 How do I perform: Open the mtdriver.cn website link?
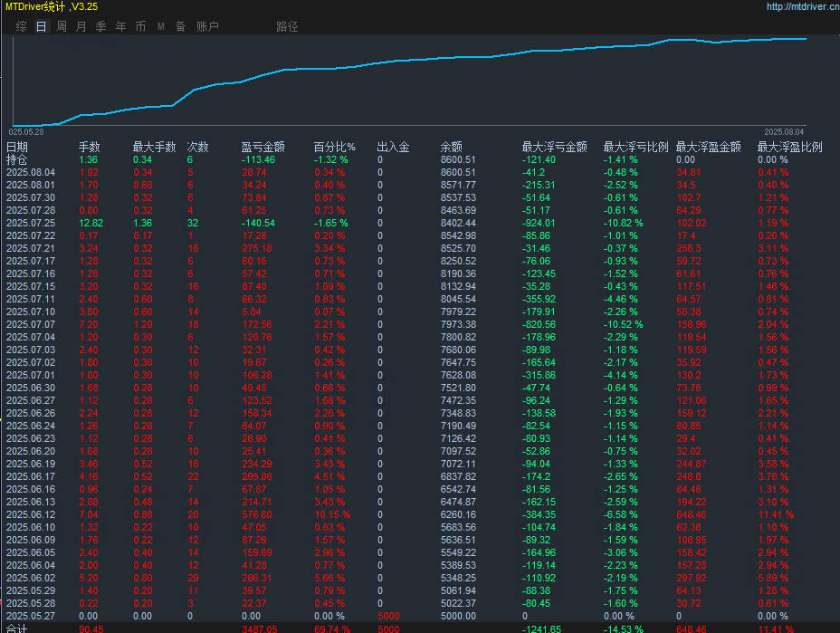coord(800,6)
